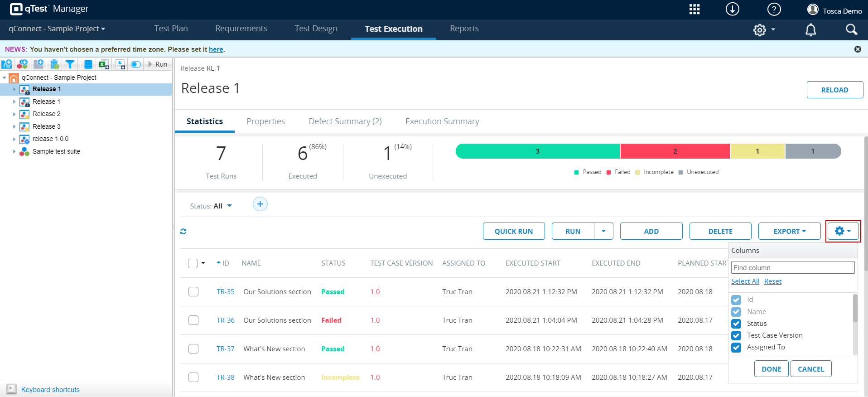Open the Test Design menu
The height and width of the screenshot is (397, 868).
point(316,29)
